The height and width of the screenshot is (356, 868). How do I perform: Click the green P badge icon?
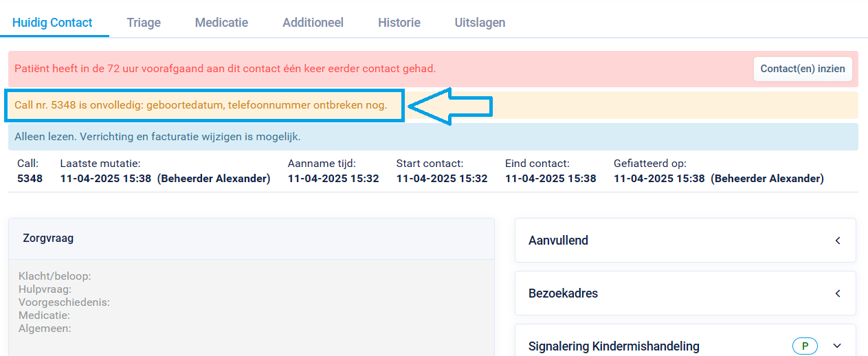click(x=805, y=346)
